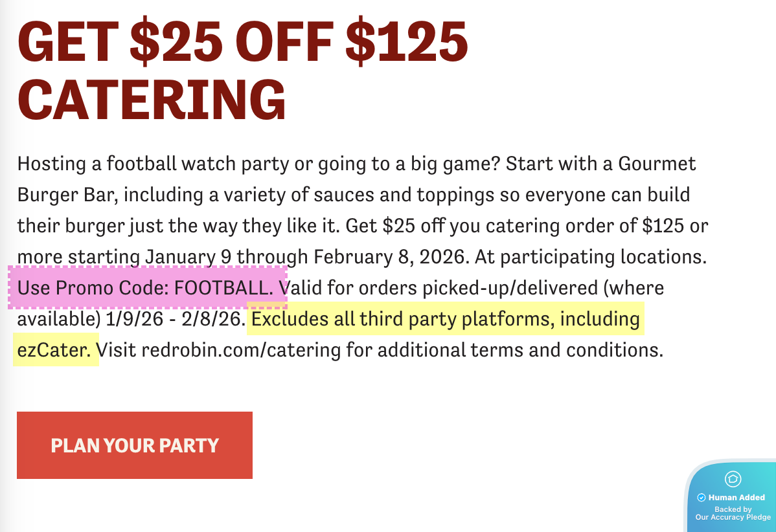Click the February 8, 2026 date
The width and height of the screenshot is (776, 532).
pos(389,257)
